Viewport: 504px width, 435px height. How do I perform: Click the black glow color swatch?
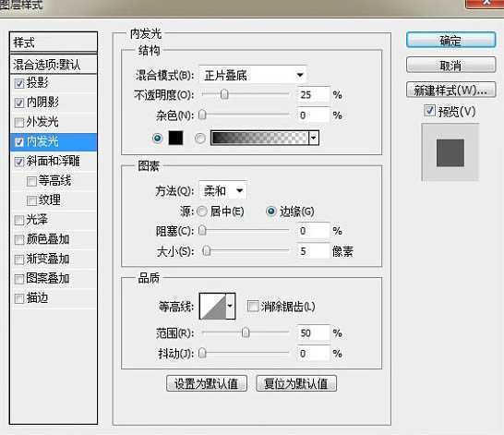(x=175, y=138)
